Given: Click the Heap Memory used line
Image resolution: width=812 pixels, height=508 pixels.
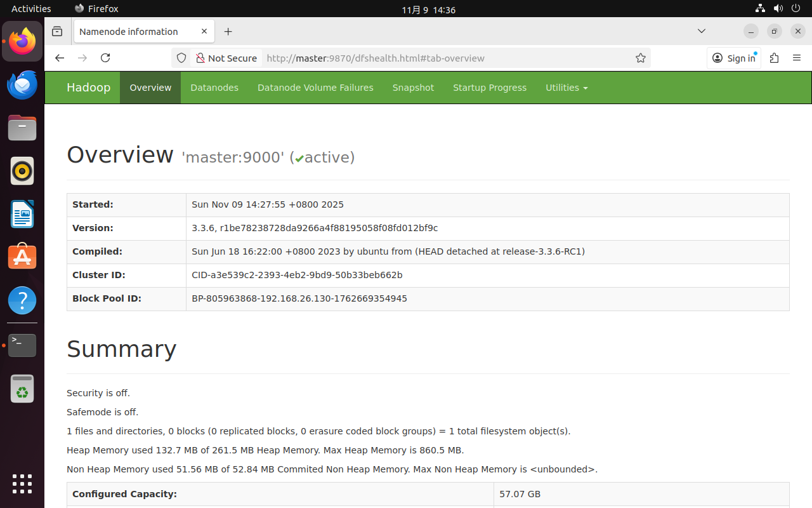Looking at the screenshot, I should 265,450.
